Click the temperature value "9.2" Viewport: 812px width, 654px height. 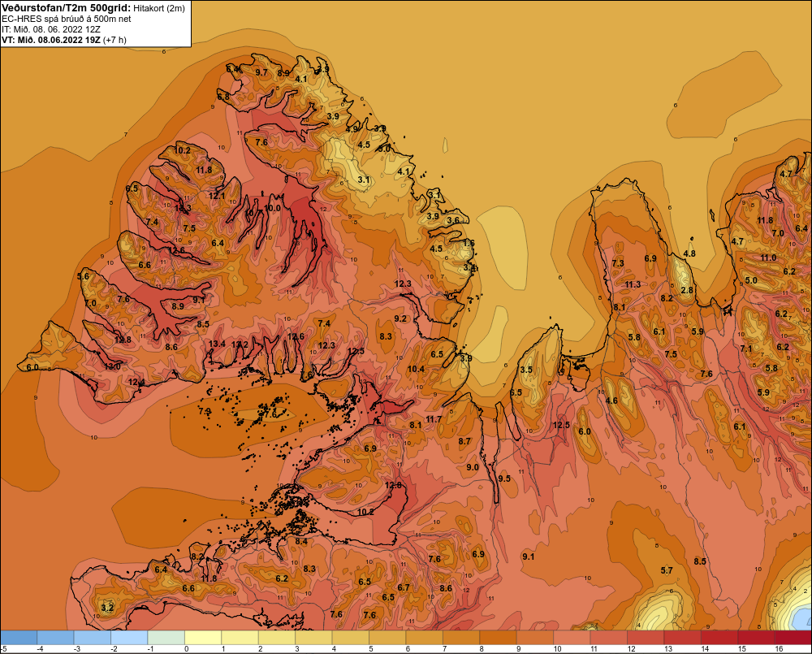pos(400,318)
